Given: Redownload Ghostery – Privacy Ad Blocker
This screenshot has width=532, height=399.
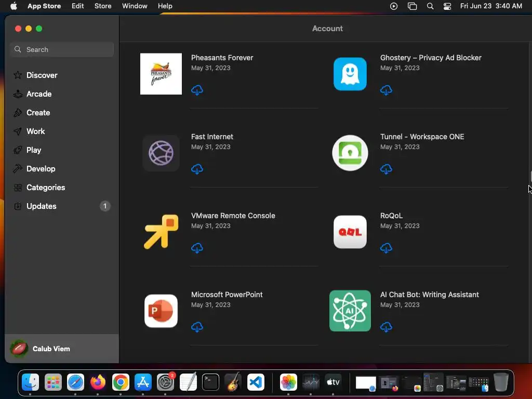Looking at the screenshot, I should 386,90.
